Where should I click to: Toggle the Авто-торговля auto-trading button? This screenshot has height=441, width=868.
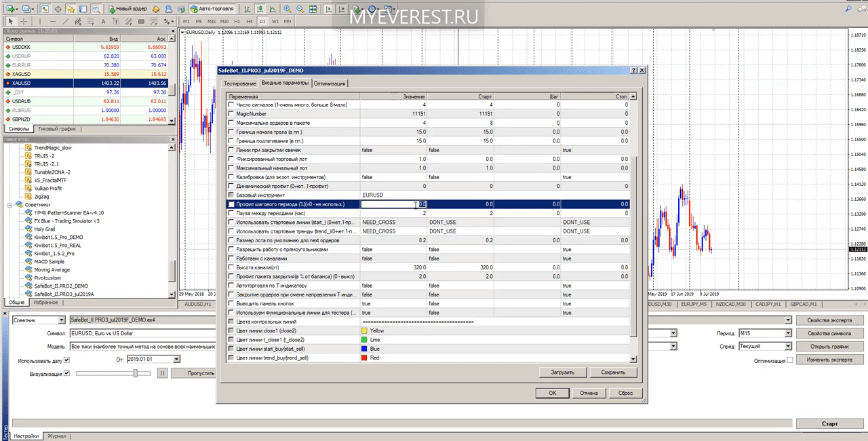coord(212,9)
